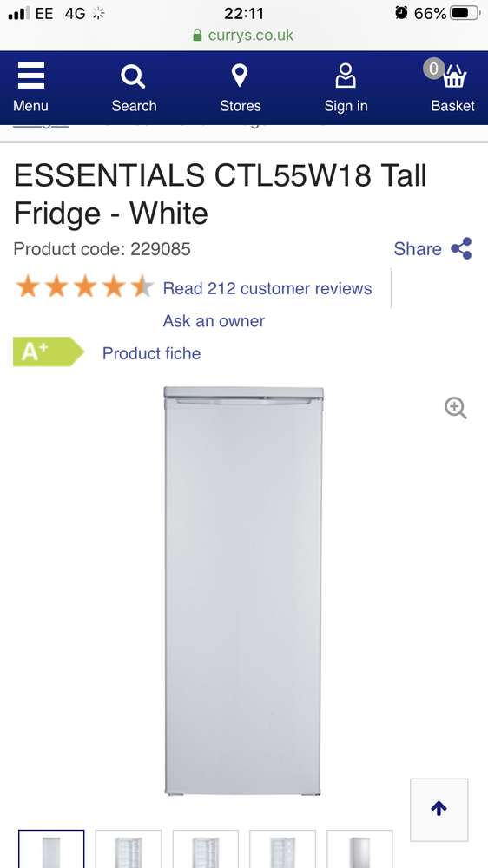
Task: Click the orange star rating
Action: pyautogui.click(x=85, y=287)
